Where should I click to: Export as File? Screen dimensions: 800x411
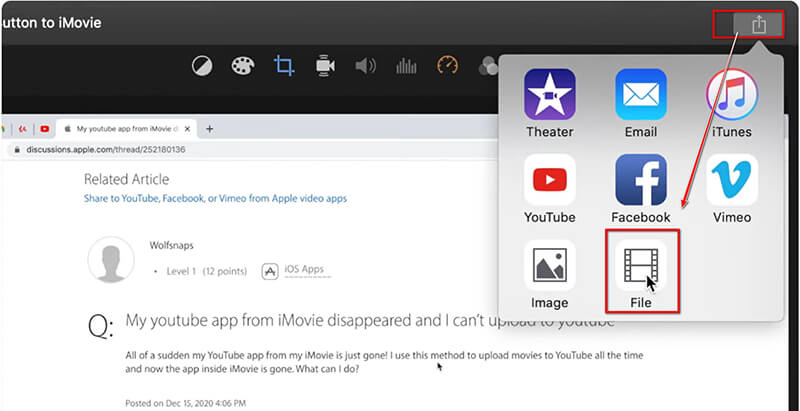(x=641, y=275)
